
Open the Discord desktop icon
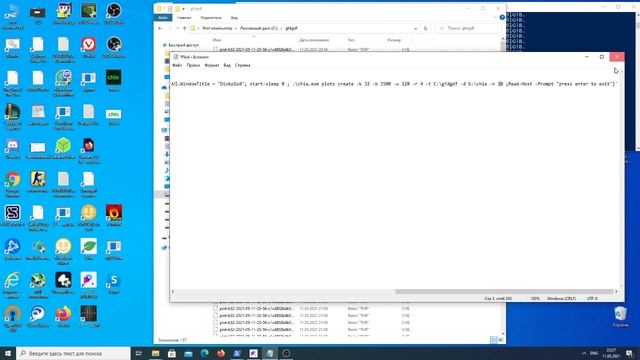point(13,146)
